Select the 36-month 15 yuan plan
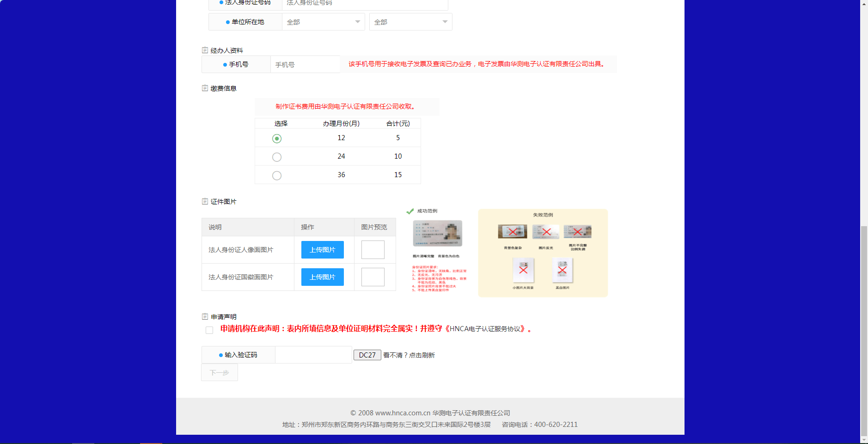This screenshot has width=868, height=444. (277, 175)
